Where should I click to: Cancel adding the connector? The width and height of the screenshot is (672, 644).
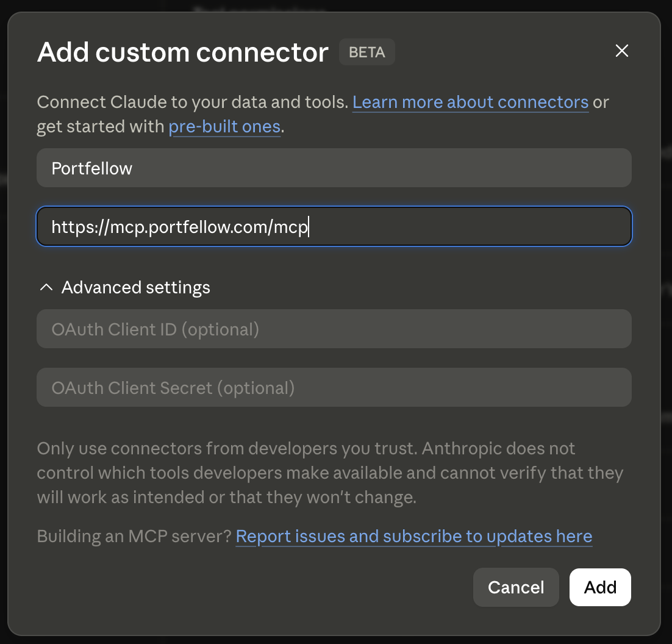(516, 587)
